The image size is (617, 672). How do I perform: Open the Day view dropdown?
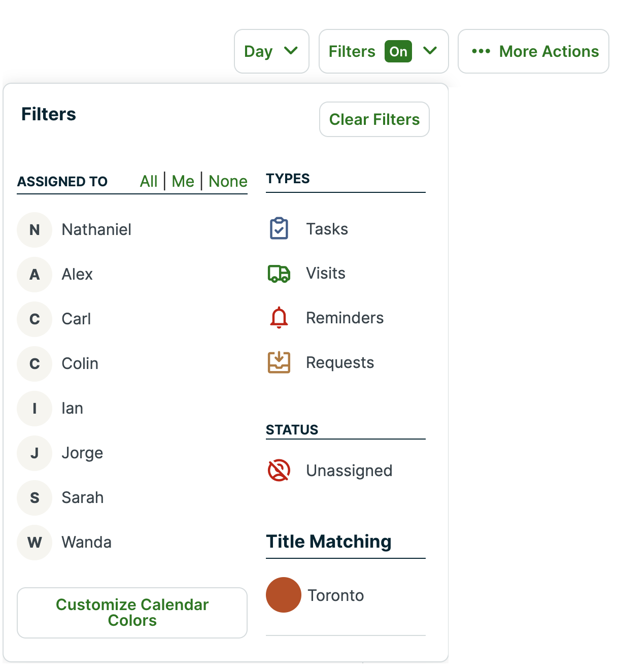tap(271, 51)
